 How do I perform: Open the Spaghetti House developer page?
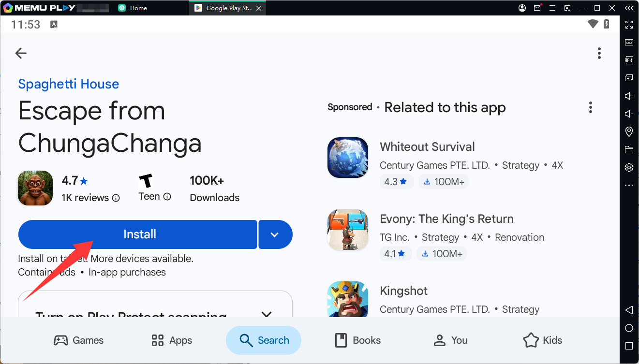click(x=68, y=84)
